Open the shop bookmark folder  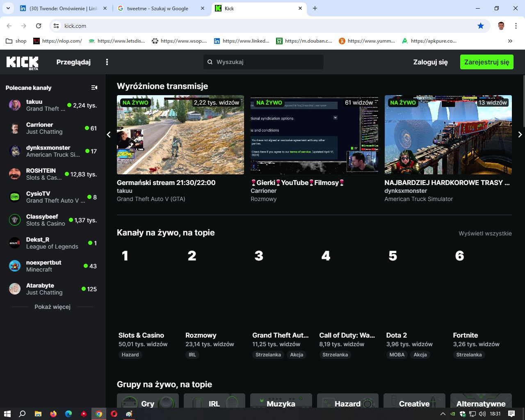pos(16,41)
